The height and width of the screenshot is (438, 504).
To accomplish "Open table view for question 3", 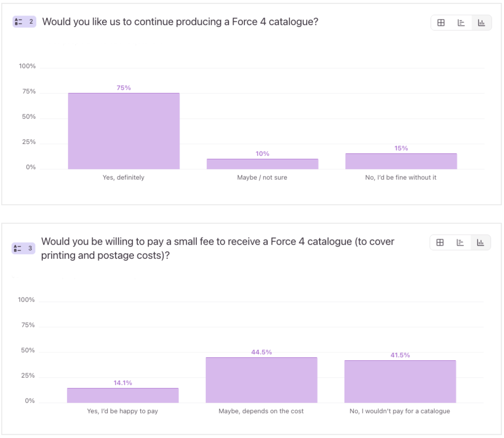I will pos(440,242).
